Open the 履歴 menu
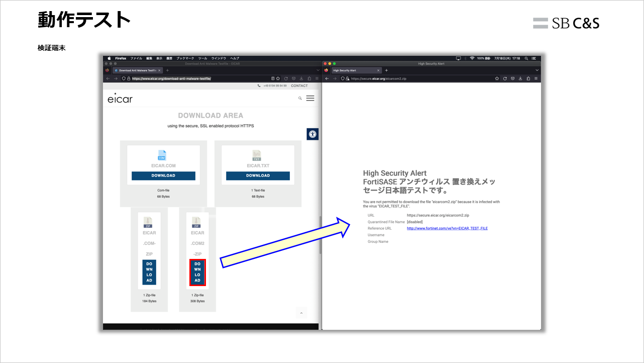644x363 pixels. pos(169,58)
